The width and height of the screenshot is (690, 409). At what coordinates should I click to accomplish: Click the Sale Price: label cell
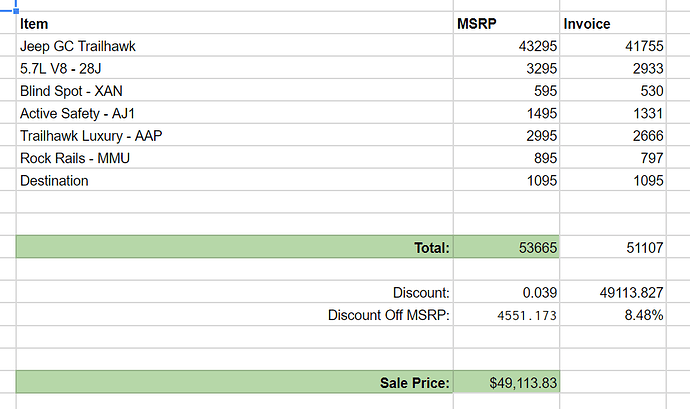(x=235, y=382)
